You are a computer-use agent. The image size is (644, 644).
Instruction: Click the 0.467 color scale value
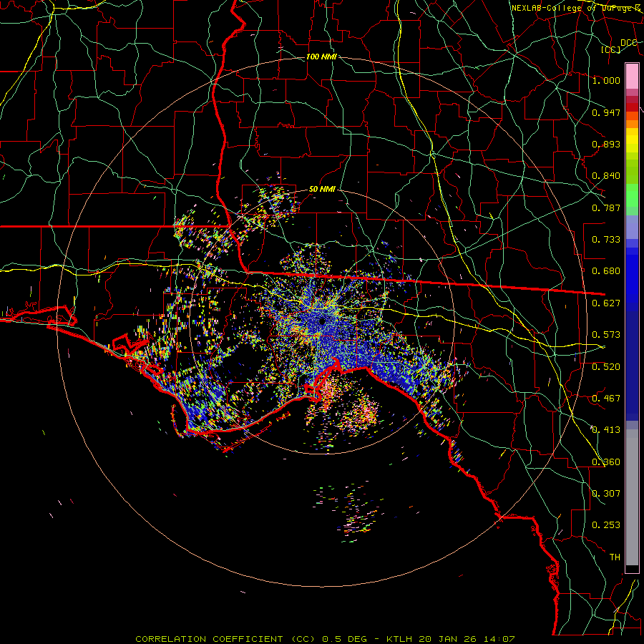[606, 399]
